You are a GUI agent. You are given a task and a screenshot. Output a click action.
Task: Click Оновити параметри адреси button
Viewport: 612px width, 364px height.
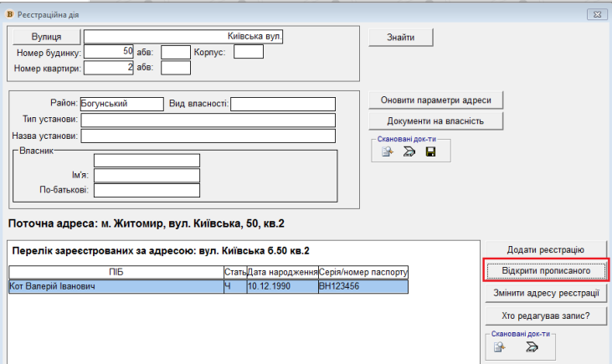pos(437,100)
